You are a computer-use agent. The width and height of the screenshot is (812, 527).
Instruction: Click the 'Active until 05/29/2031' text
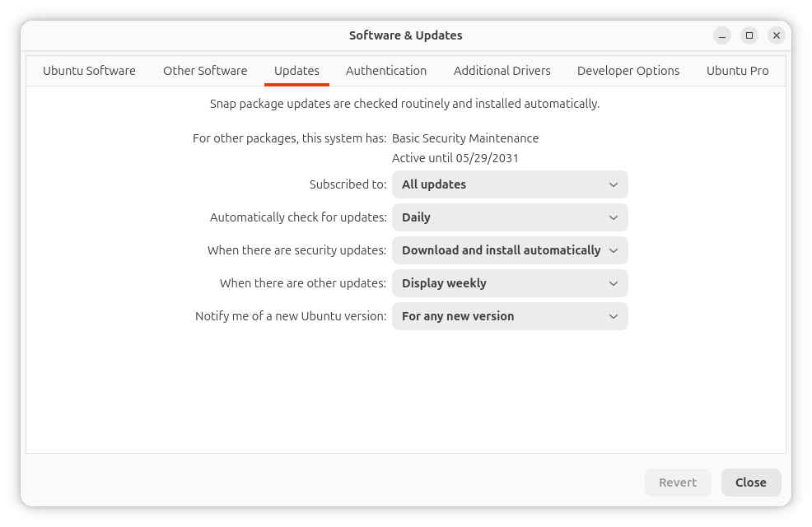(455, 158)
